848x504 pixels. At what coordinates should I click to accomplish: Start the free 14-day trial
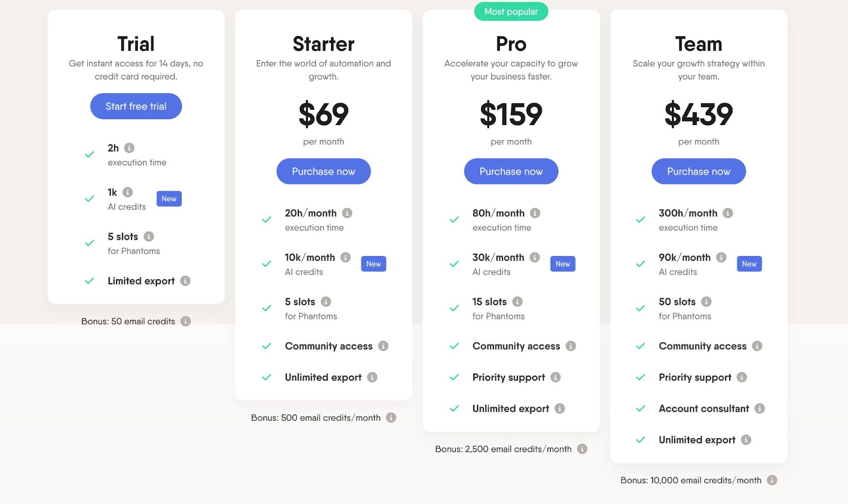tap(136, 106)
